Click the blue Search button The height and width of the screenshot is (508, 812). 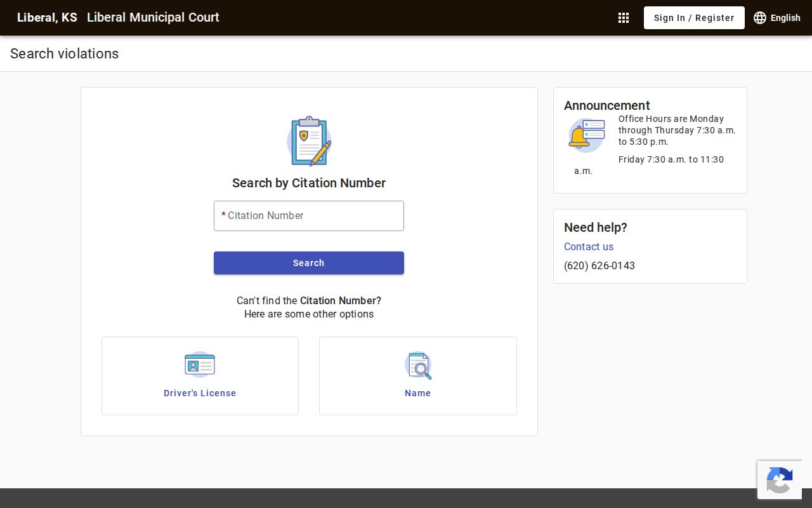309,263
